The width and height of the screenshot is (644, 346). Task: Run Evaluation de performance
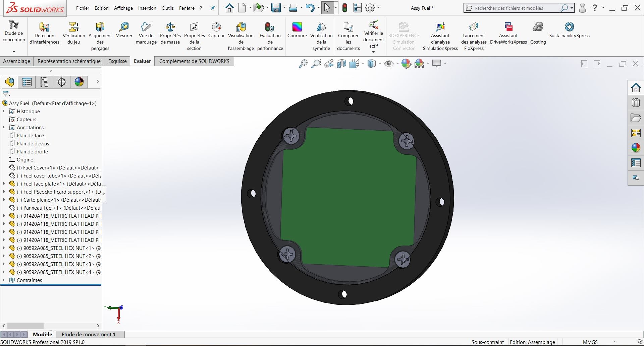coord(270,36)
